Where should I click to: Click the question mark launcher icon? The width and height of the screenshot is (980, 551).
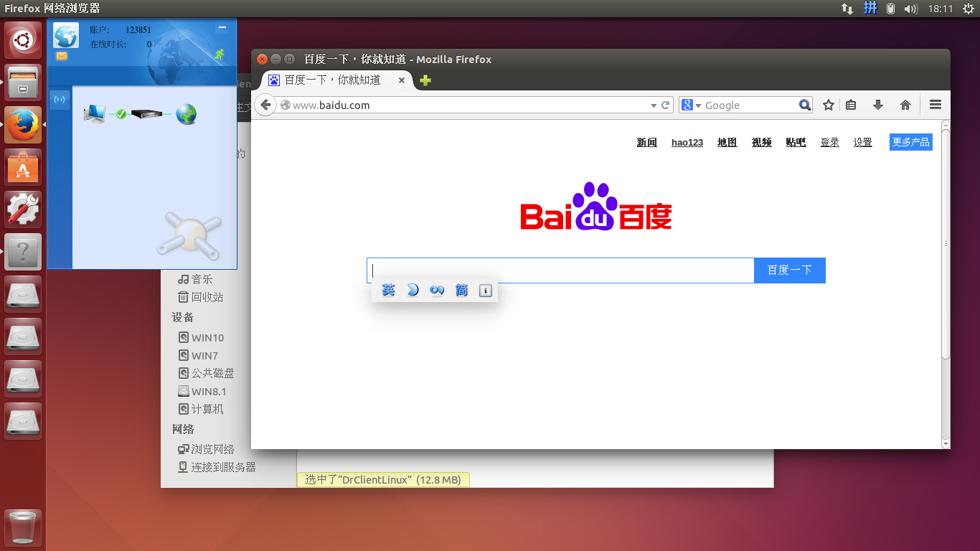tap(23, 252)
